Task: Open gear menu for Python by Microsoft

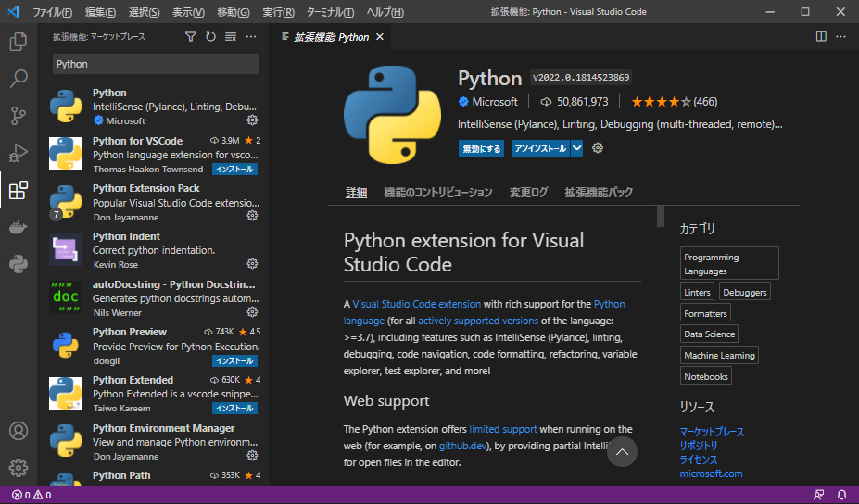Action: 252,120
